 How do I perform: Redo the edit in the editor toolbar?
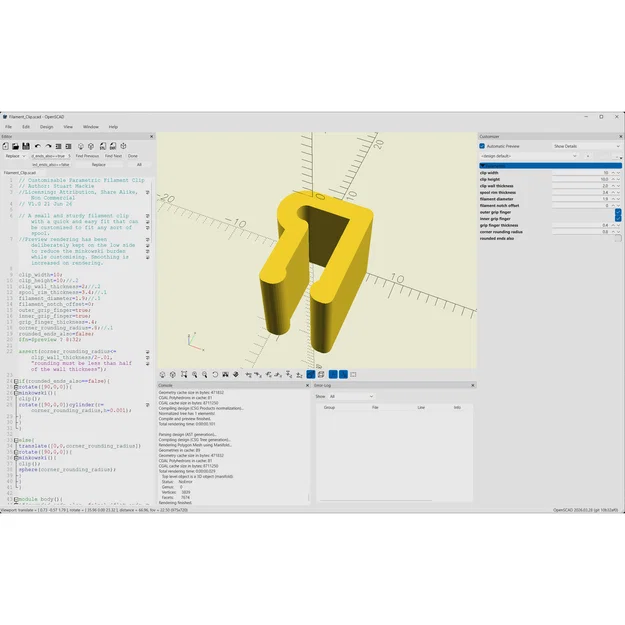click(x=48, y=146)
